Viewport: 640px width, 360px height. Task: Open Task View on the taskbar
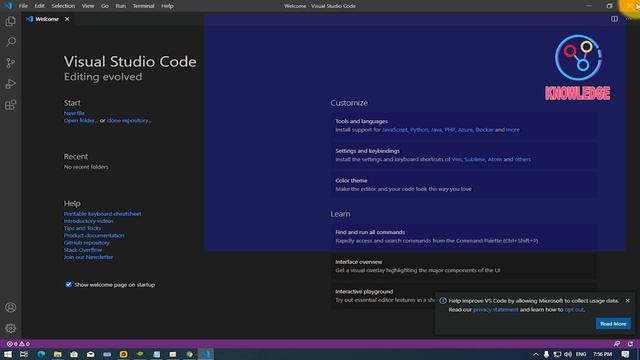[24, 354]
